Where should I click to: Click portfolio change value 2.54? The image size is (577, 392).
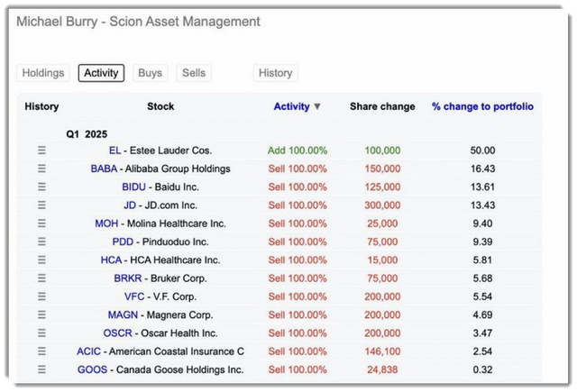click(482, 351)
